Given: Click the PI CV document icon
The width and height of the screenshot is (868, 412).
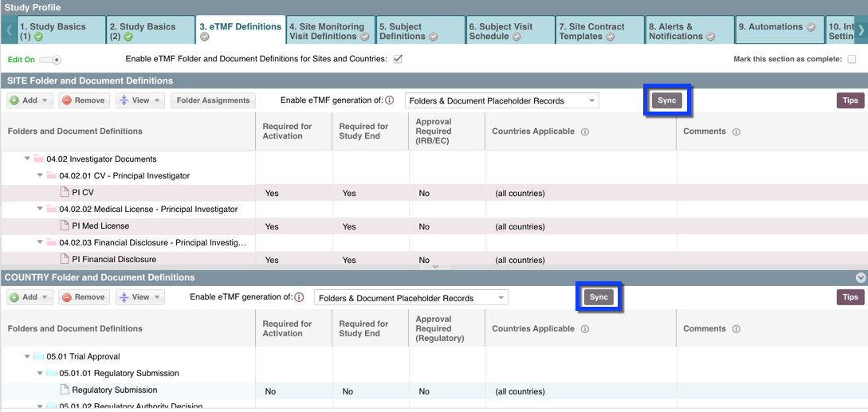Looking at the screenshot, I should pyautogui.click(x=65, y=192).
